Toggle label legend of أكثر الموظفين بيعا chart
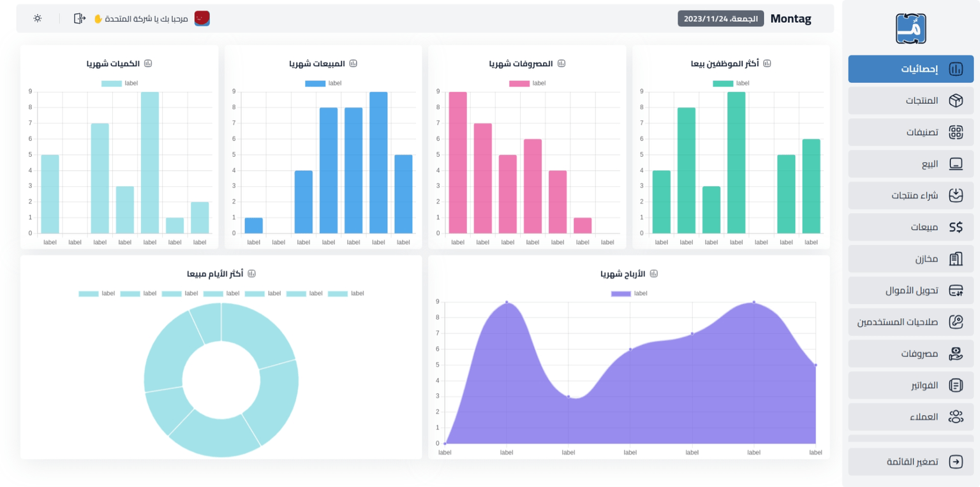980x487 pixels. click(731, 83)
